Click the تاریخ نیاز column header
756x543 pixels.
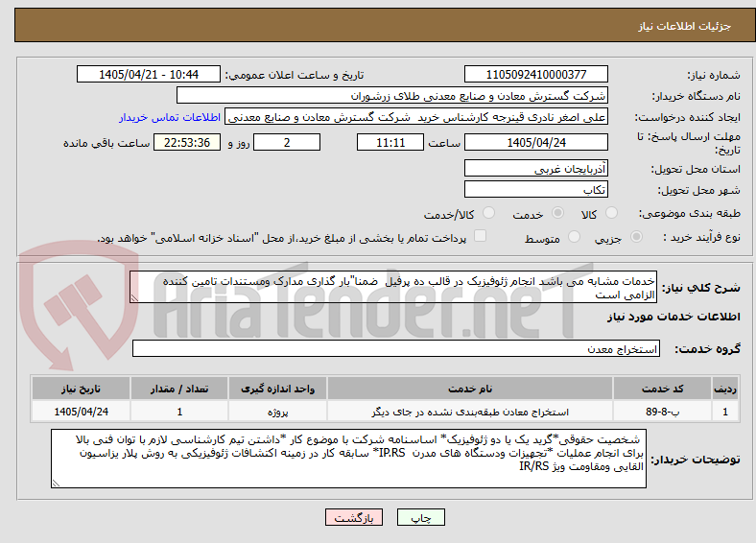[81, 389]
